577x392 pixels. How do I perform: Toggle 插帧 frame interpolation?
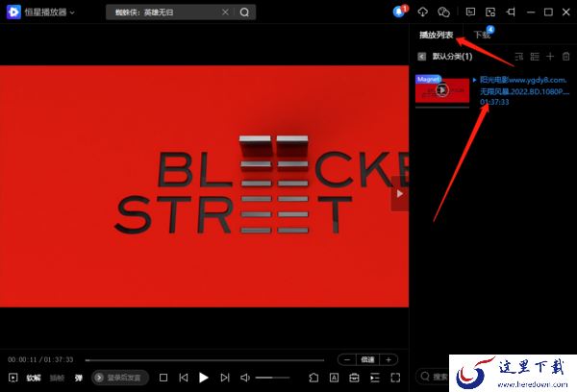57,378
